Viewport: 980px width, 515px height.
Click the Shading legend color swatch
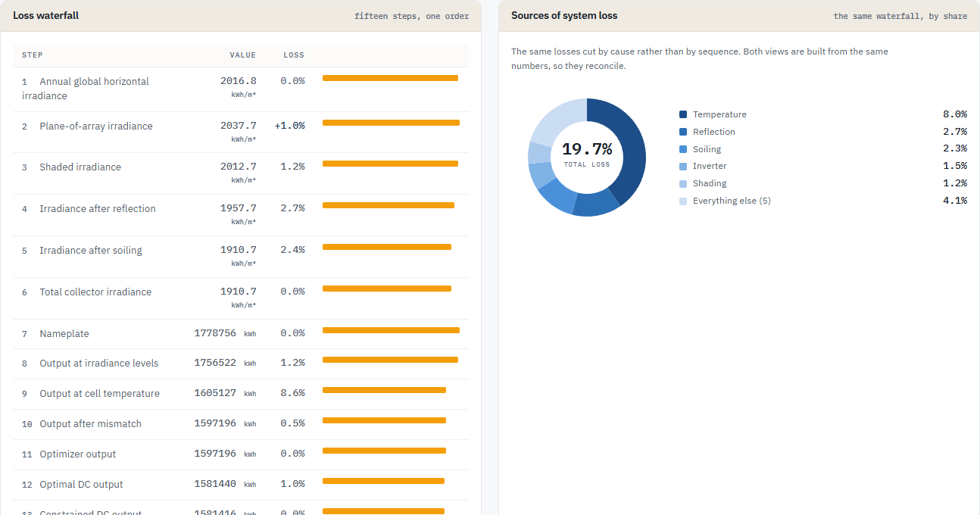[683, 183]
